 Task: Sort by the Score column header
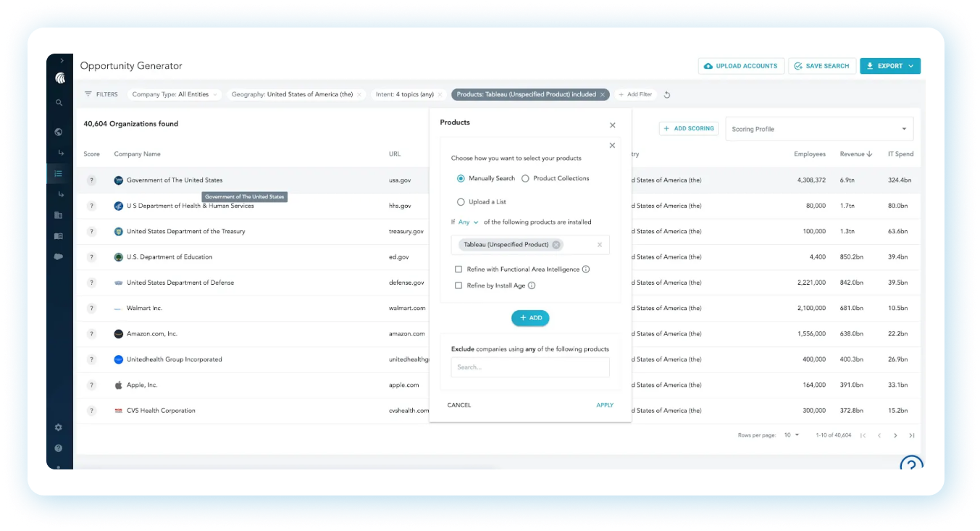[91, 154]
